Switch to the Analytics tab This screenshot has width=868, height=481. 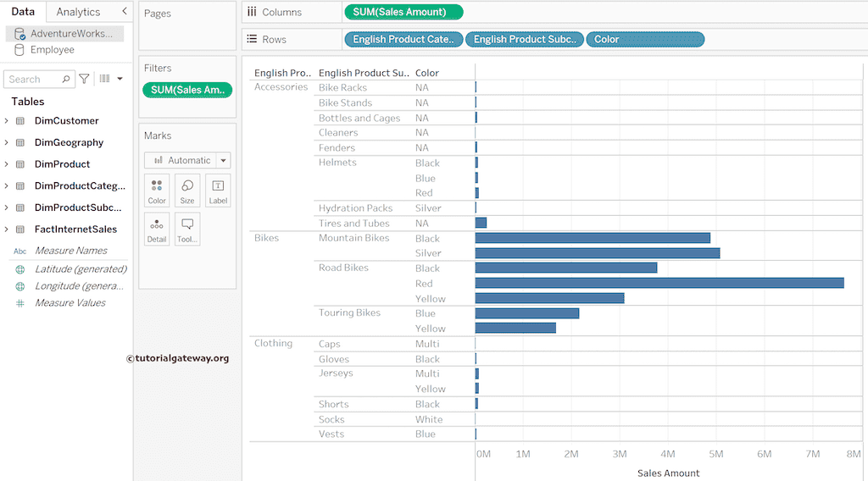(78, 12)
